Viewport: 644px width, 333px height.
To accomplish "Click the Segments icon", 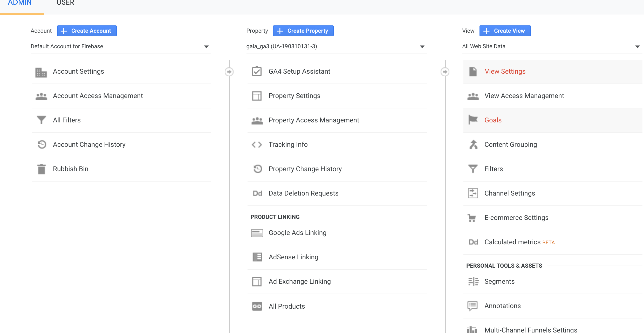I will (x=473, y=281).
